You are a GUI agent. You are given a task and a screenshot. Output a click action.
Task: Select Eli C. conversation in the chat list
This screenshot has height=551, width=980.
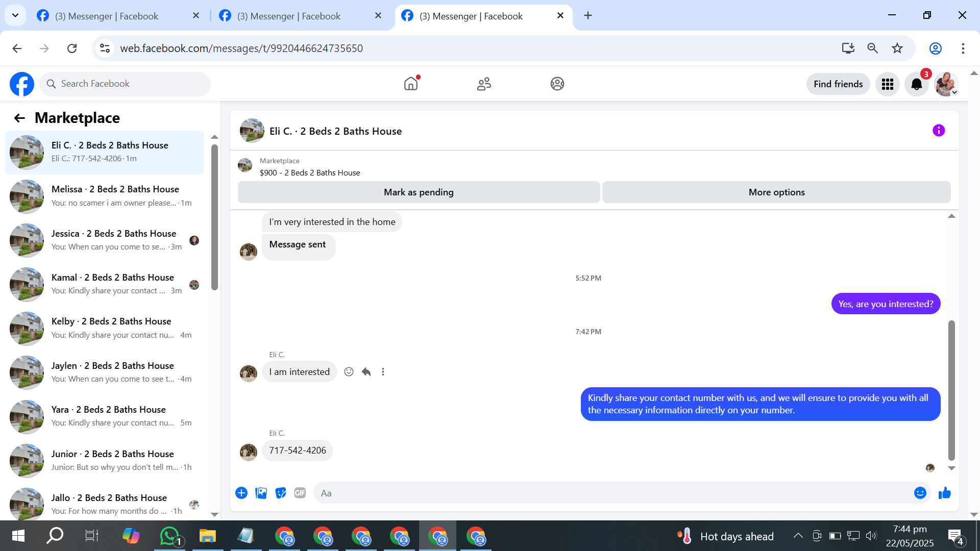tap(104, 152)
